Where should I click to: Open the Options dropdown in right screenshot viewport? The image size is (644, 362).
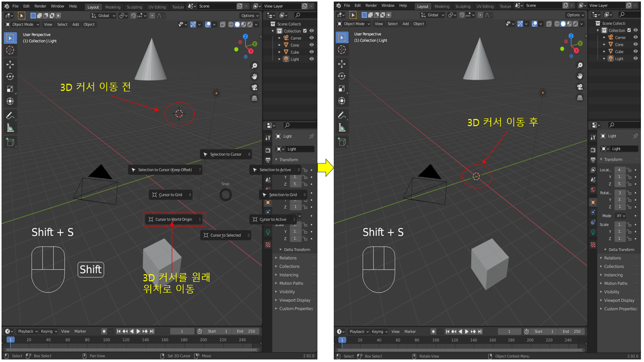(575, 15)
